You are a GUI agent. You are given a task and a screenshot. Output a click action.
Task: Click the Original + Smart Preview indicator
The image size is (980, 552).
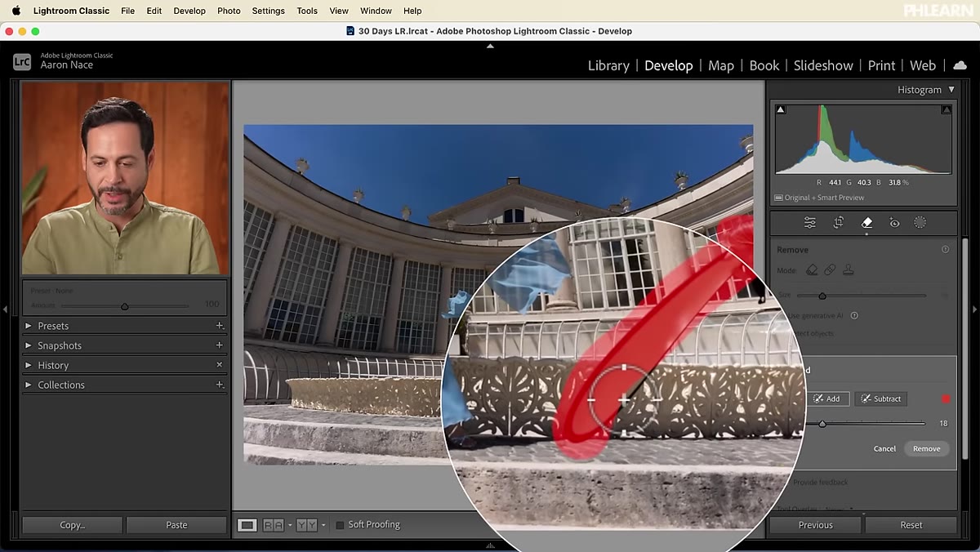[819, 198]
